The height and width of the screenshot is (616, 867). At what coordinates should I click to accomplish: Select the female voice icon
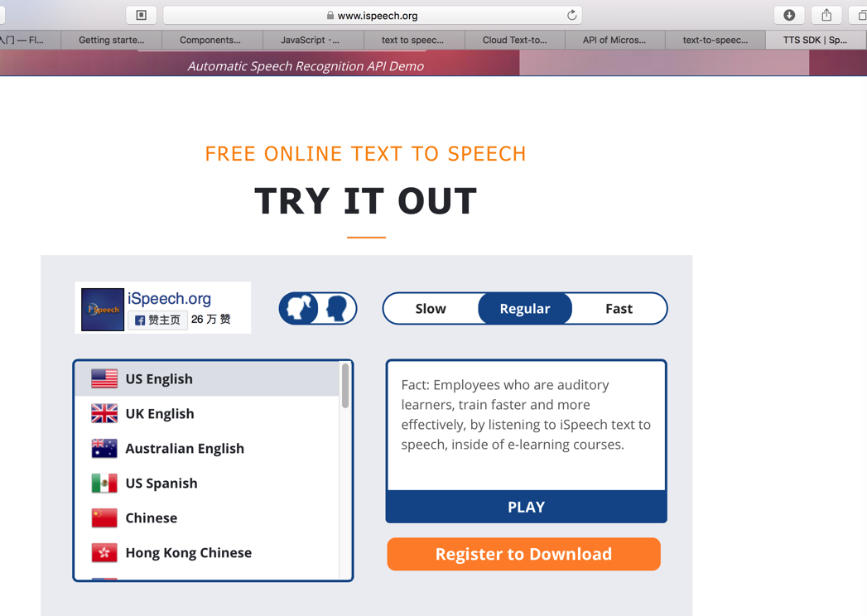click(x=299, y=308)
